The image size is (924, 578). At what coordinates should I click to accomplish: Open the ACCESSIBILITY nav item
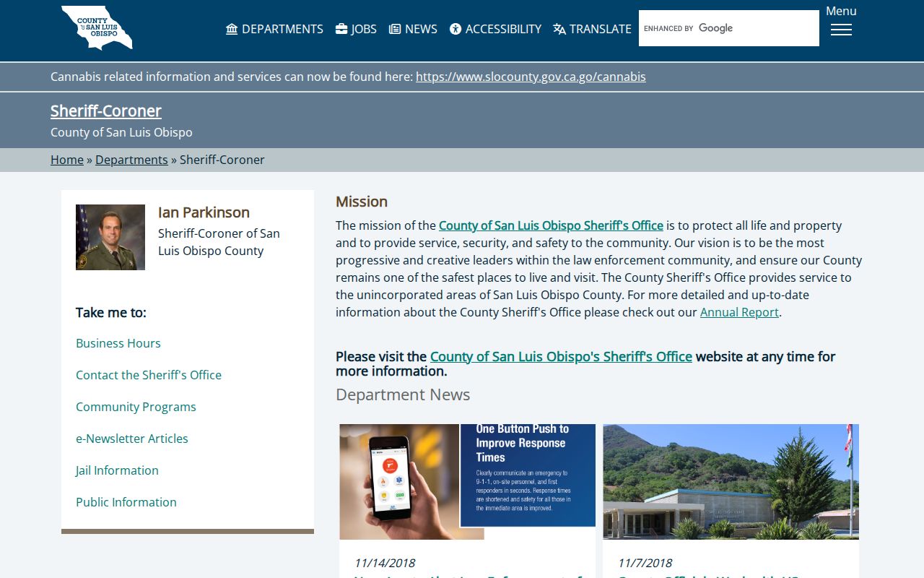coord(495,29)
